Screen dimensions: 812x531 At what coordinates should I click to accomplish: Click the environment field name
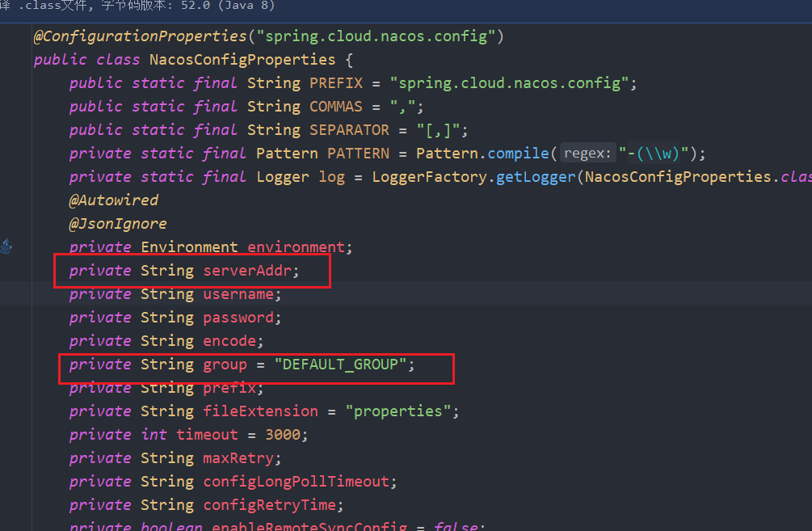[297, 247]
